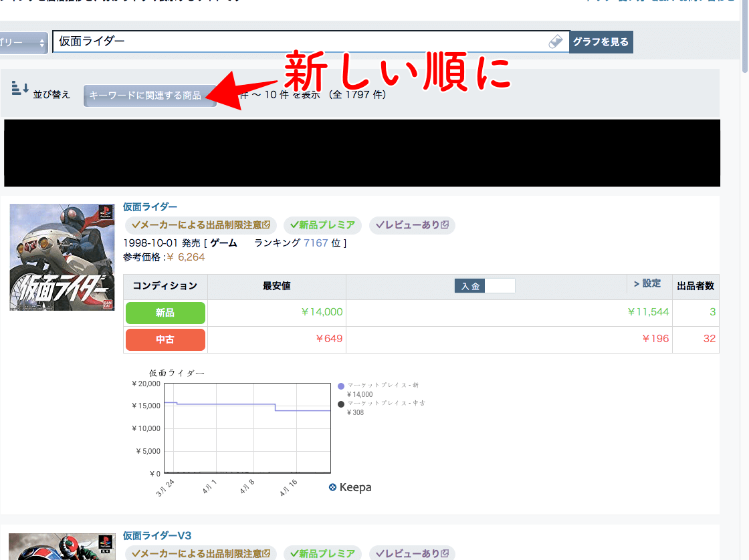Screen dimensions: 749x560
Task: Toggle the 入金 switch in table header
Action: point(485,286)
